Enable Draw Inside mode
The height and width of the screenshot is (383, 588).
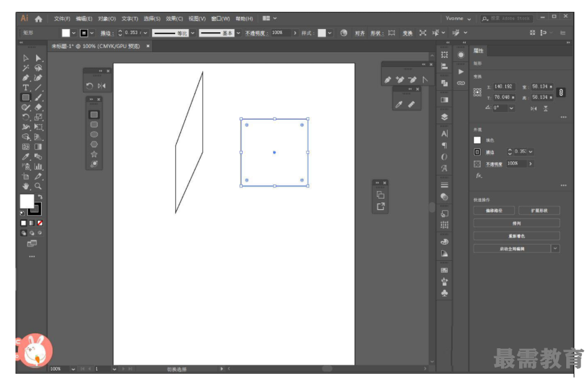tap(40, 233)
